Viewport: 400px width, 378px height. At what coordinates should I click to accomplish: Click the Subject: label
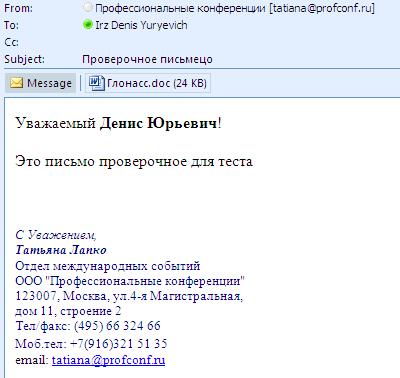[x=24, y=59]
